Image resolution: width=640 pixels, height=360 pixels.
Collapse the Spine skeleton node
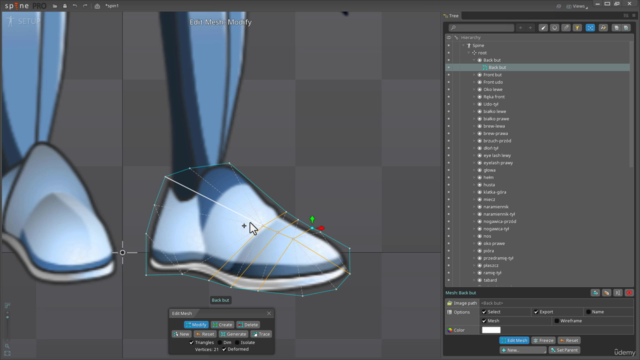pos(464,45)
